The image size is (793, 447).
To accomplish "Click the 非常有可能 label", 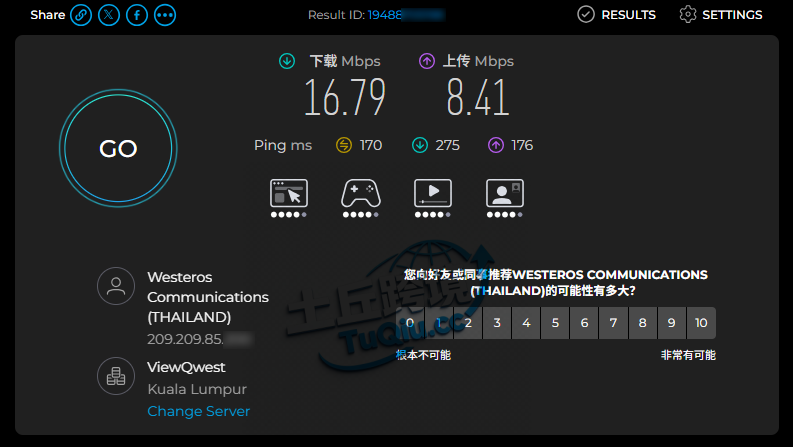I will 688,355.
